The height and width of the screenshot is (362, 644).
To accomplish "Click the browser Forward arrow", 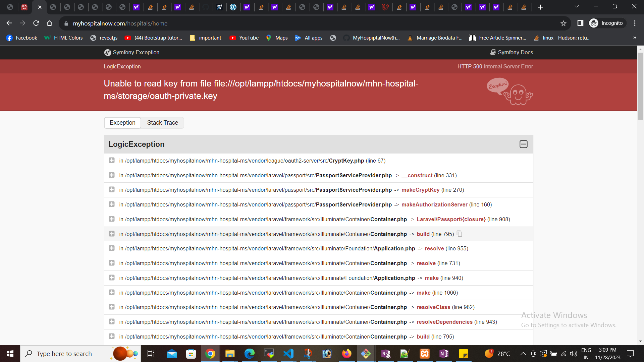I will point(22,23).
